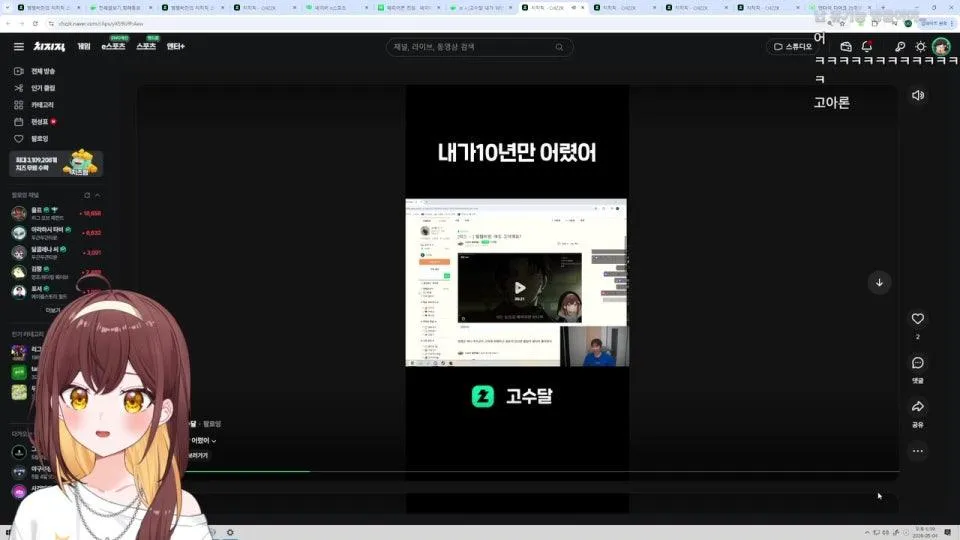Refresh the following channels list
The height and width of the screenshot is (540, 960).
point(87,195)
